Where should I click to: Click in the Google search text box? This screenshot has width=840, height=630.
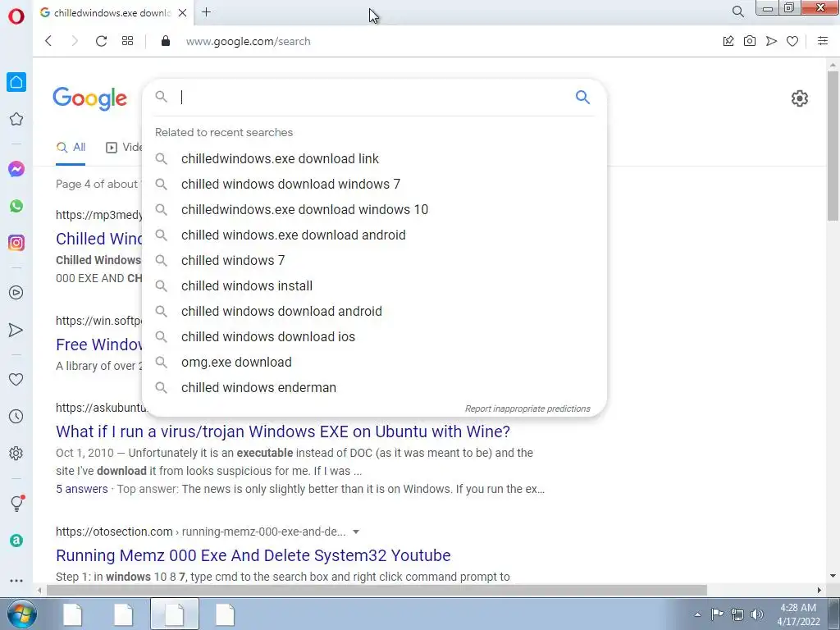375,97
